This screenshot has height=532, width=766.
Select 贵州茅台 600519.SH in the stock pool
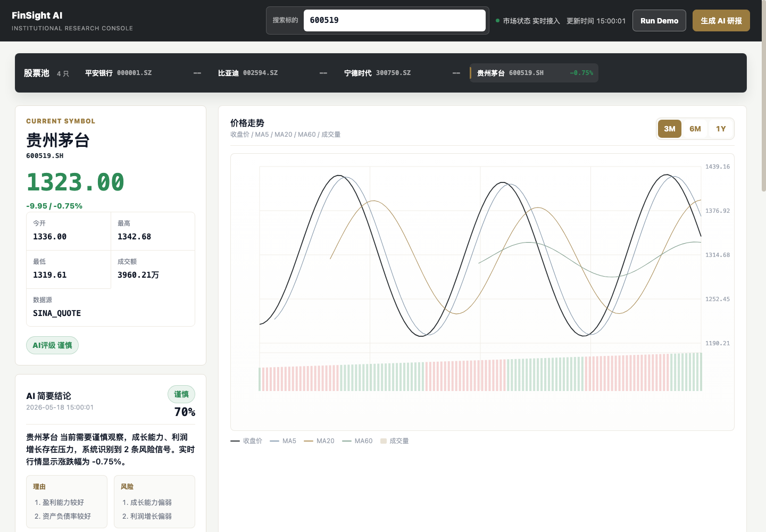click(534, 73)
